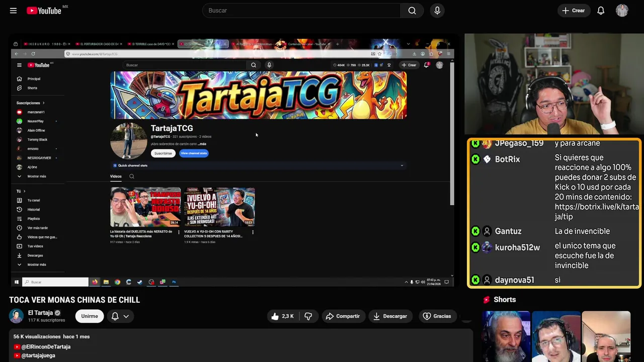In streamed video, click View channel stats button
The image size is (644, 362).
click(x=194, y=153)
